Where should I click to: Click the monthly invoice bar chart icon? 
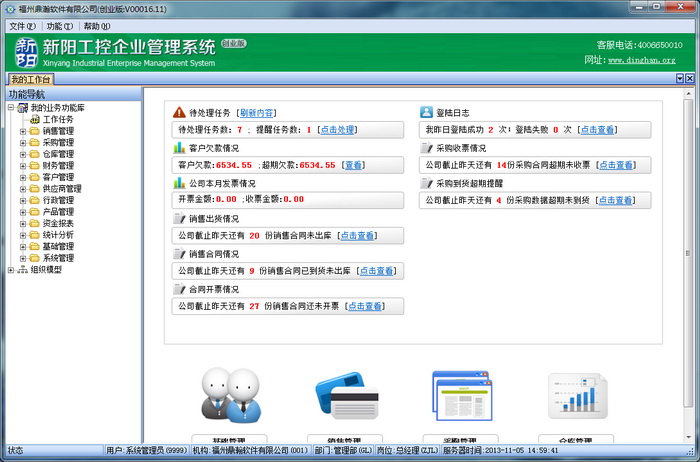[x=179, y=183]
